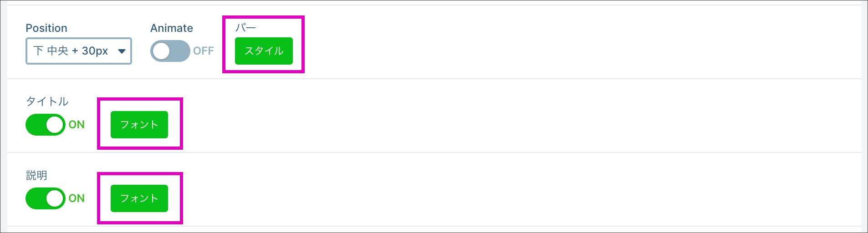Click the Position field label
Screen dimensions: 868x233
point(46,28)
